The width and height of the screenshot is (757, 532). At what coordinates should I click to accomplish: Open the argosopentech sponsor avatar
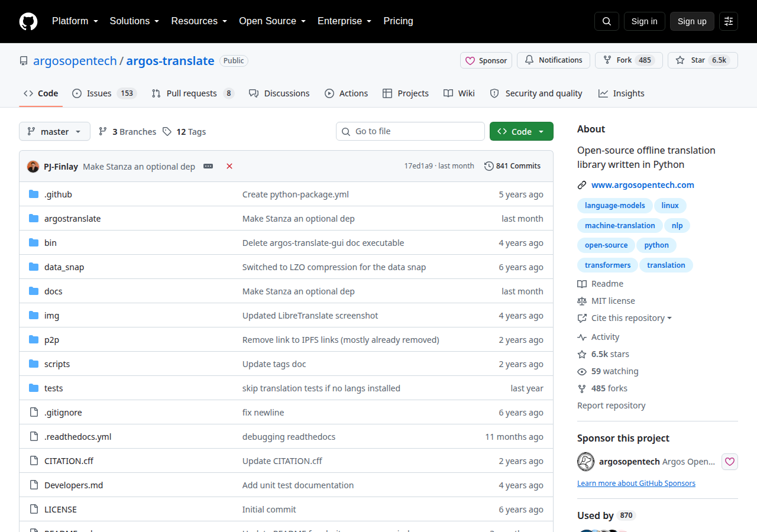click(x=585, y=462)
